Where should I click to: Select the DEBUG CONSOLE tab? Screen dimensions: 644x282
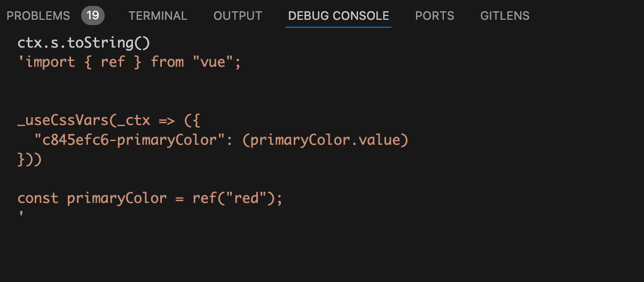339,16
